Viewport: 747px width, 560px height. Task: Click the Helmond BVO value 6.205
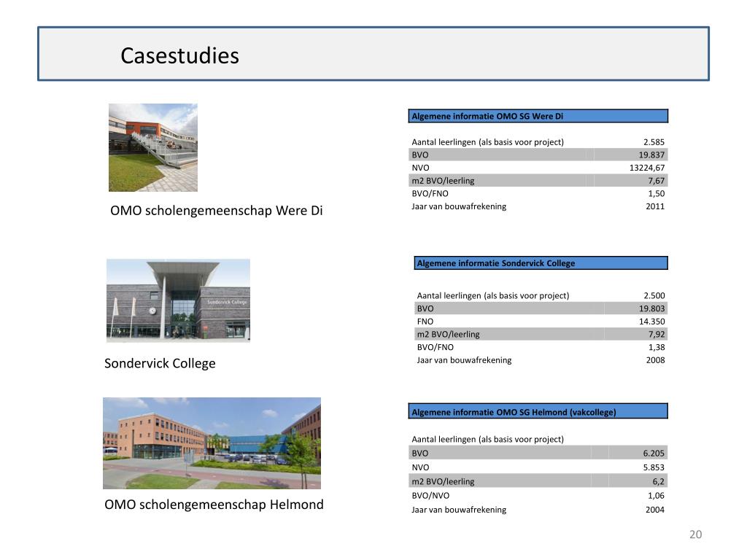[654, 454]
